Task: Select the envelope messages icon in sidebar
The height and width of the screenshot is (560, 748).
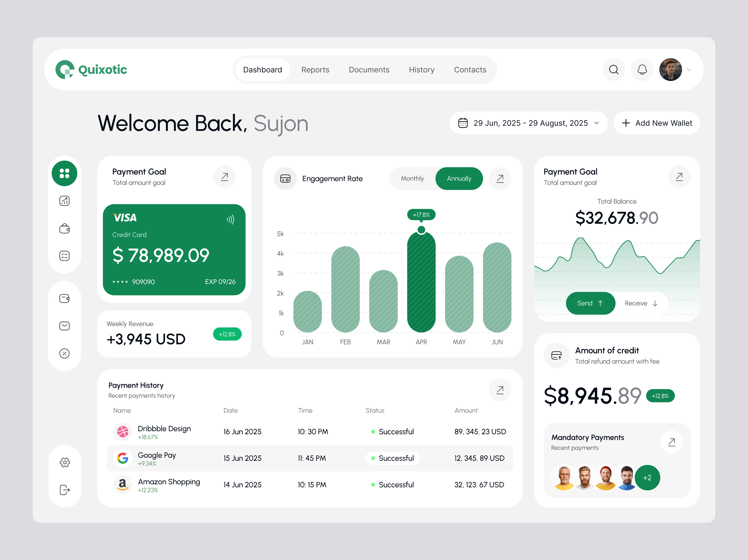Action: coord(64,326)
